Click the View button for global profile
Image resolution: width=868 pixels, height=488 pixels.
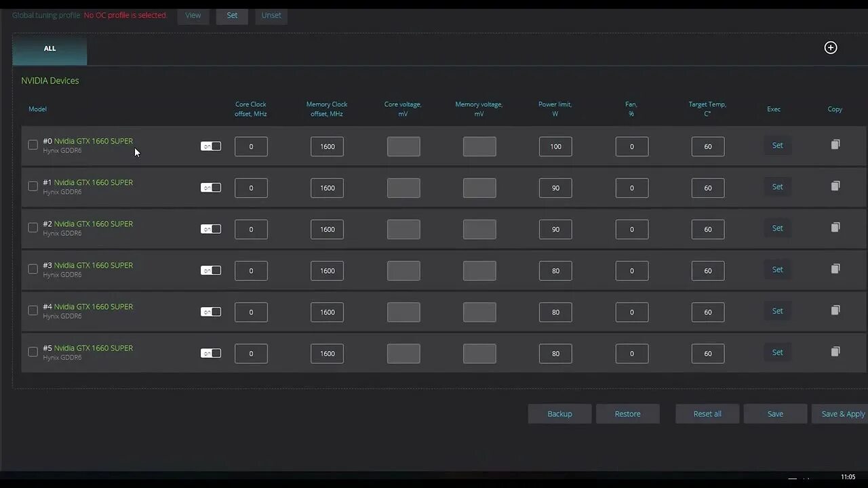(193, 16)
